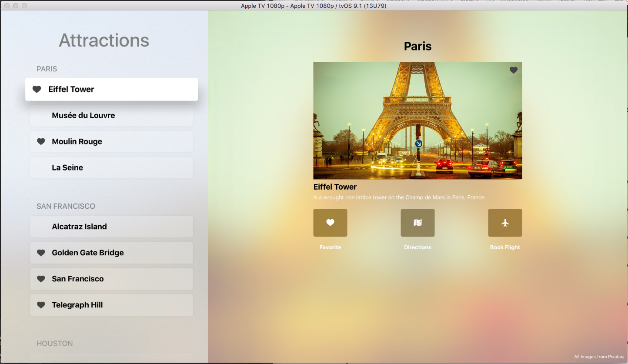The width and height of the screenshot is (628, 364).
Task: Click the All Images from Pixabay credit
Action: click(599, 356)
